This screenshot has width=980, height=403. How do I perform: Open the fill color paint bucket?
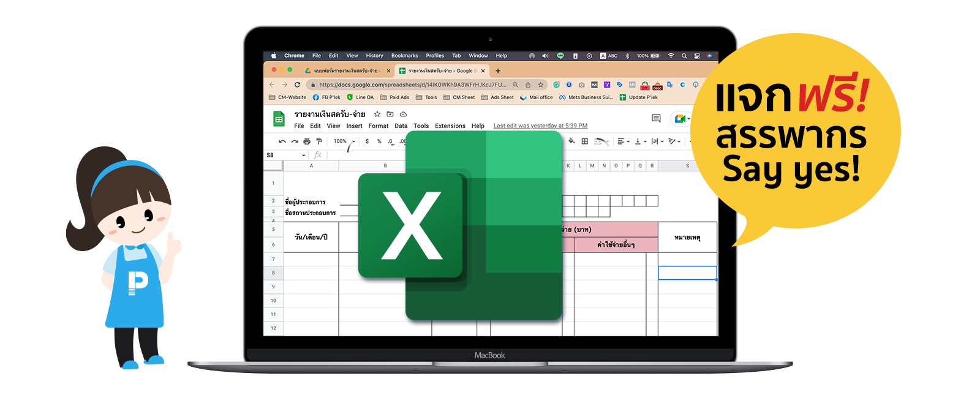(x=571, y=141)
